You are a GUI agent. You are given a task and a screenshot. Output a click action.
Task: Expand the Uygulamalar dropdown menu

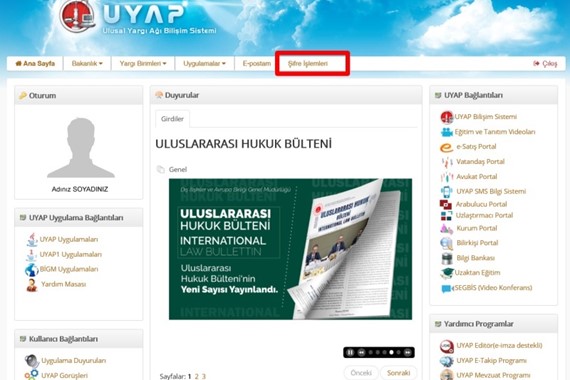pos(204,64)
